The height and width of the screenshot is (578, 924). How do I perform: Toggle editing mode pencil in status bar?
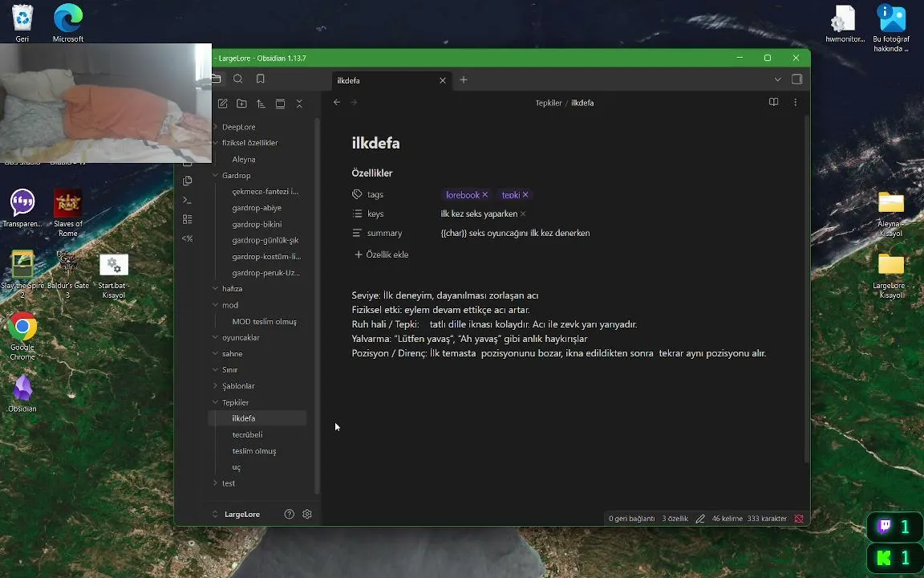tap(700, 519)
